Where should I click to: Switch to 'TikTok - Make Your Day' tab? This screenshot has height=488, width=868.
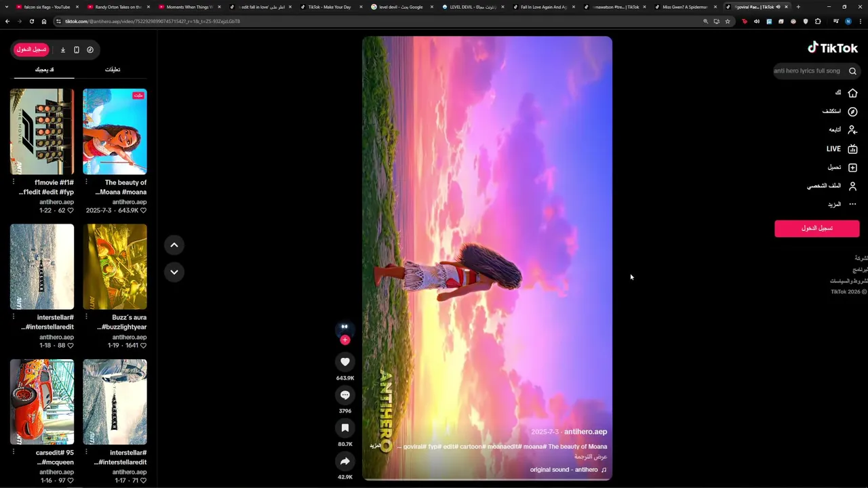(330, 7)
